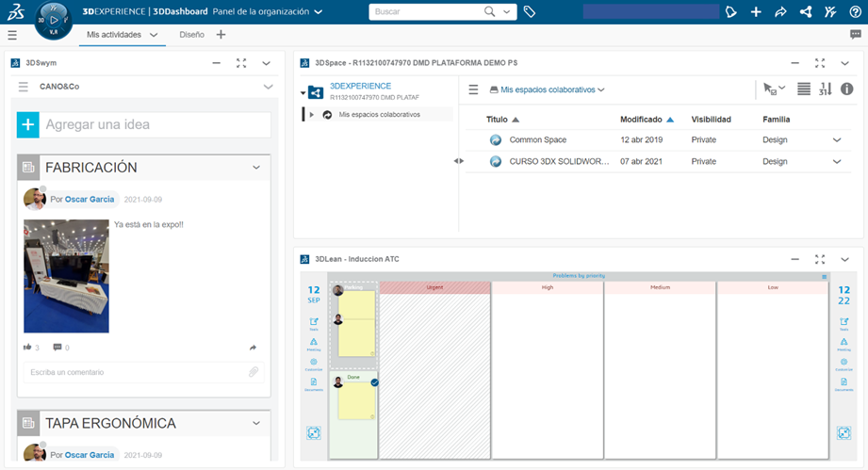Switch 3DSpace to list view icon

[x=804, y=89]
